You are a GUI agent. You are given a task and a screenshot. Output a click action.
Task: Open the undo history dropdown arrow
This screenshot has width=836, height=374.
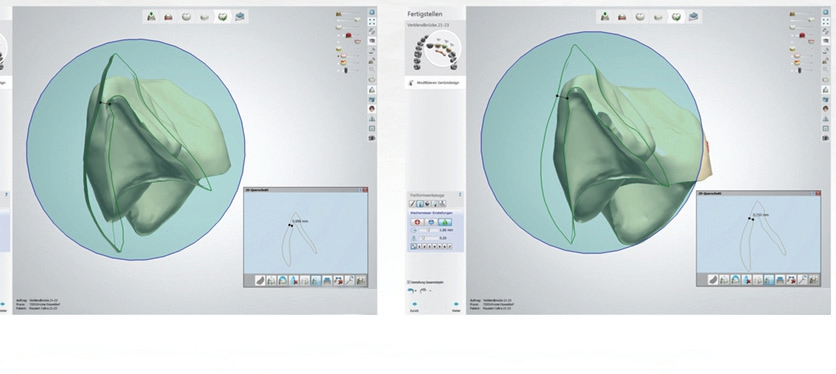click(416, 291)
